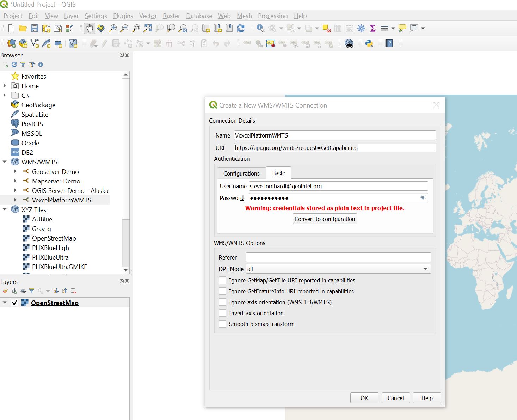Click the Identify Features tool
This screenshot has width=517, height=420.
click(x=260, y=28)
